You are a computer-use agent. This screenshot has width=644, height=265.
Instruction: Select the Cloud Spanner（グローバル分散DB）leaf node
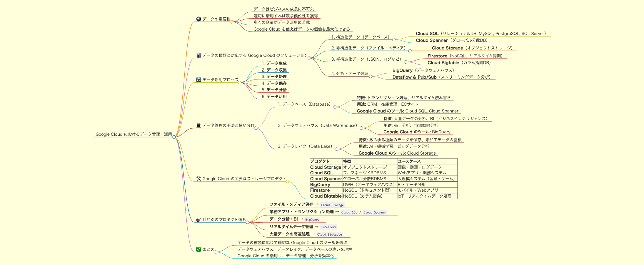tap(452, 40)
